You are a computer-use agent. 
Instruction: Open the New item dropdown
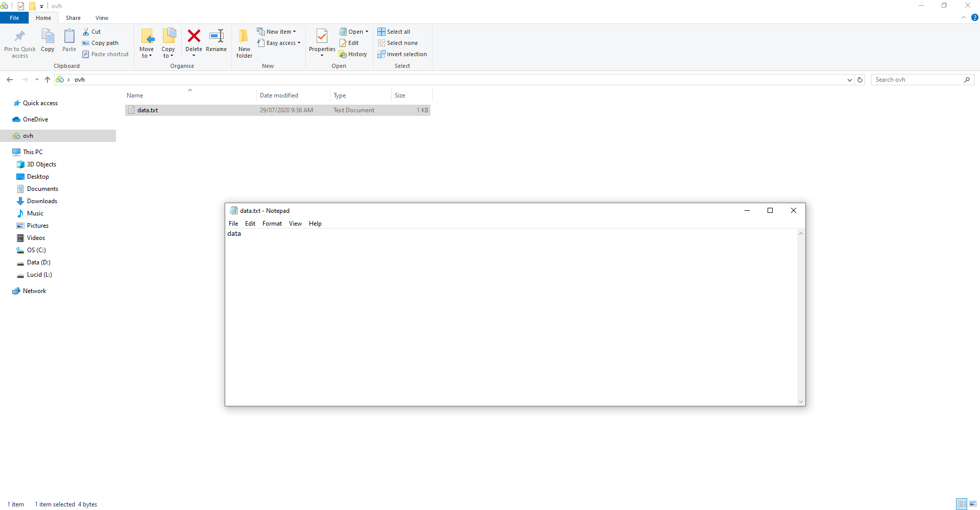point(276,32)
